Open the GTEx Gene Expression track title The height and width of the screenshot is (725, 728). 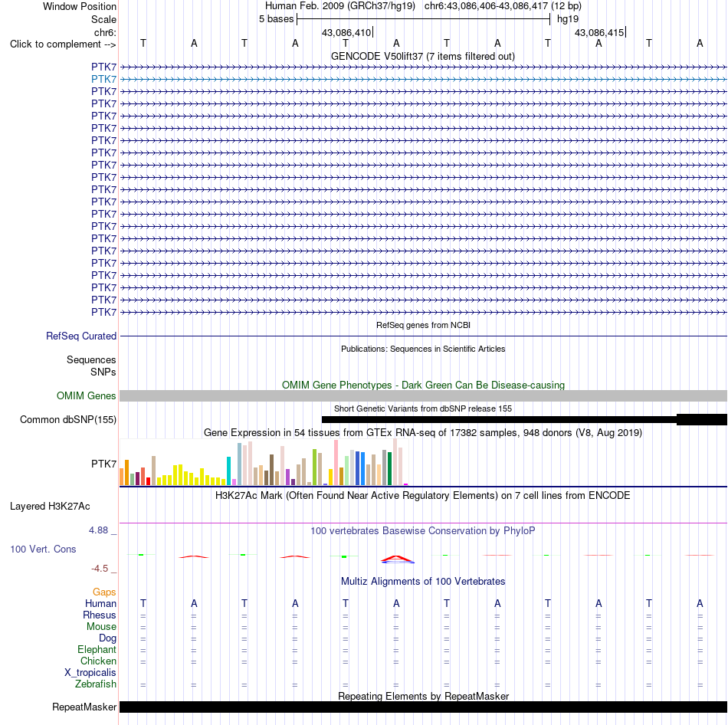423,432
